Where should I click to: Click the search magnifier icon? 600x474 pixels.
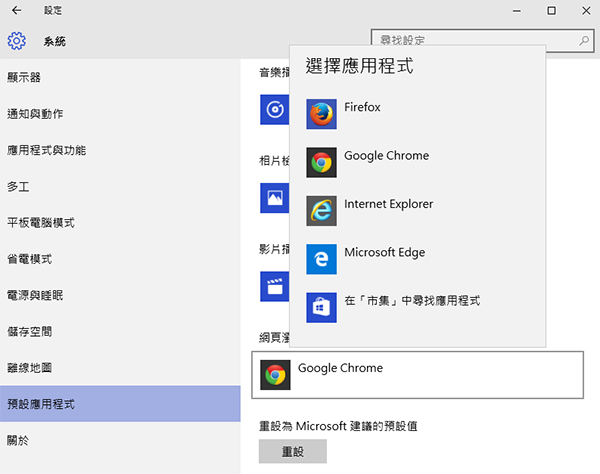(x=584, y=40)
